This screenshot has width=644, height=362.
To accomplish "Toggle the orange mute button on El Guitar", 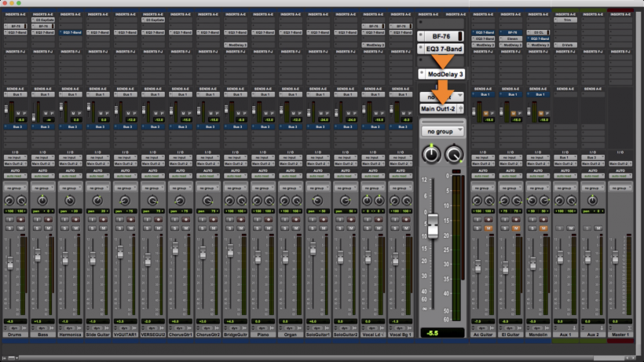I will pos(515,228).
